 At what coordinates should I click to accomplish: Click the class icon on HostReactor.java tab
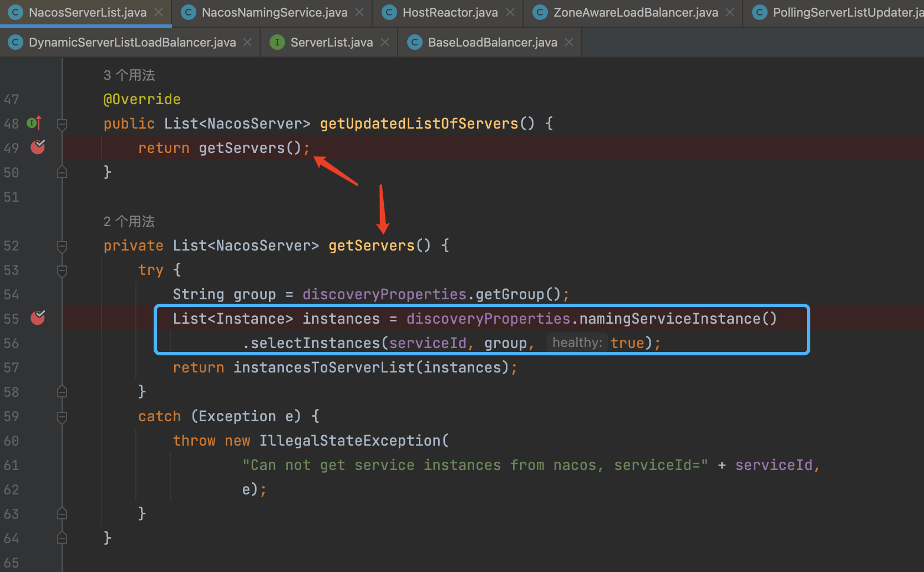[389, 12]
